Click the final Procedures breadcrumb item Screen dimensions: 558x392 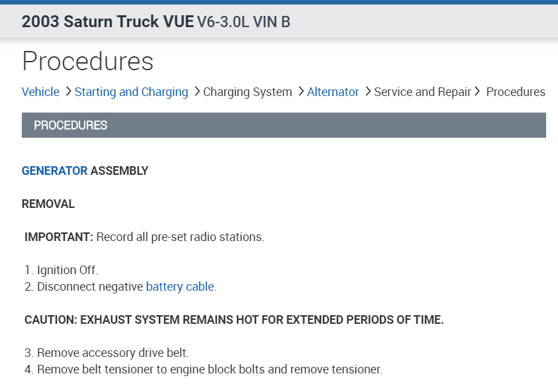[x=516, y=92]
